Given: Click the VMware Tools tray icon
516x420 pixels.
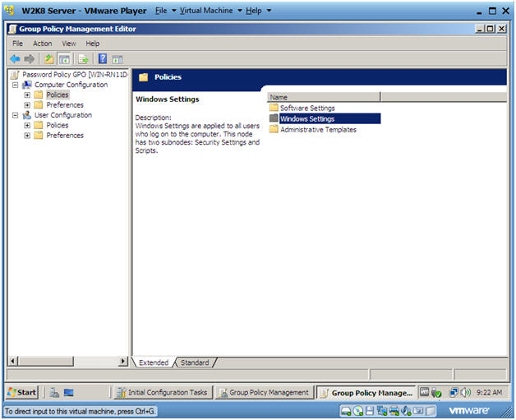Looking at the screenshot, I should (425, 392).
